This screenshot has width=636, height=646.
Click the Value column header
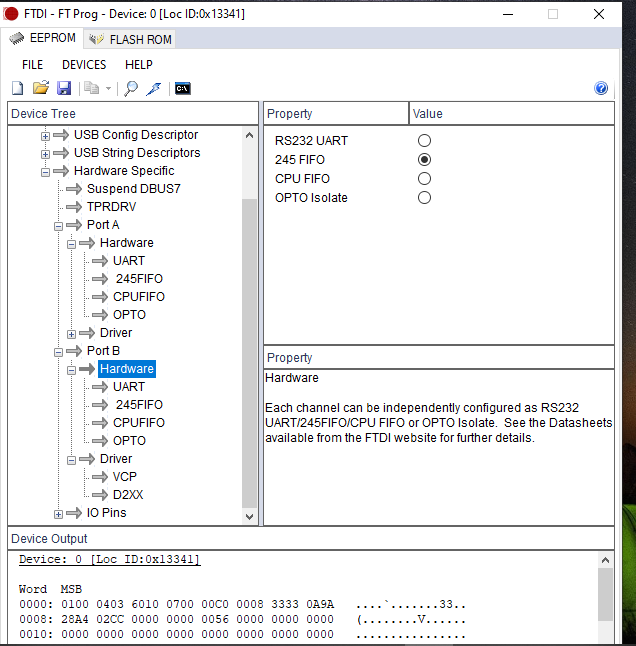point(511,114)
